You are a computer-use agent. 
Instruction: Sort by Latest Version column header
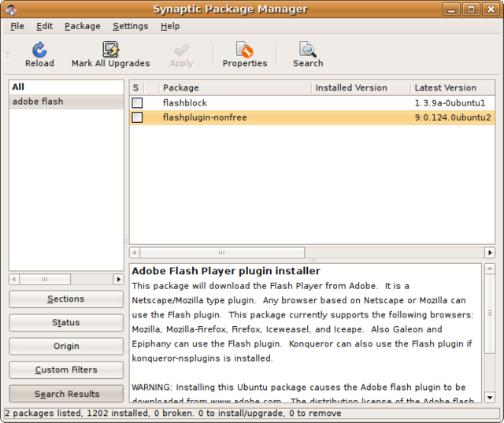[453, 87]
